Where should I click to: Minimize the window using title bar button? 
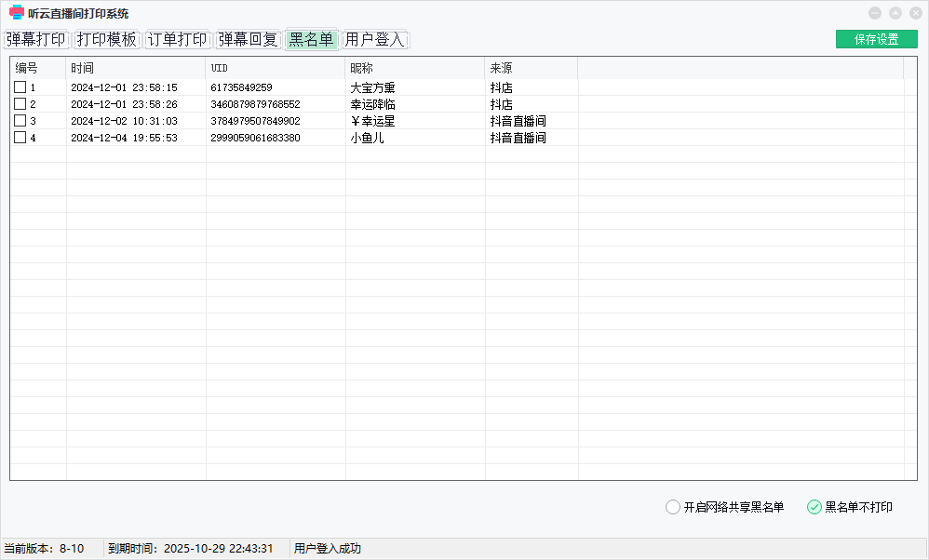874,13
